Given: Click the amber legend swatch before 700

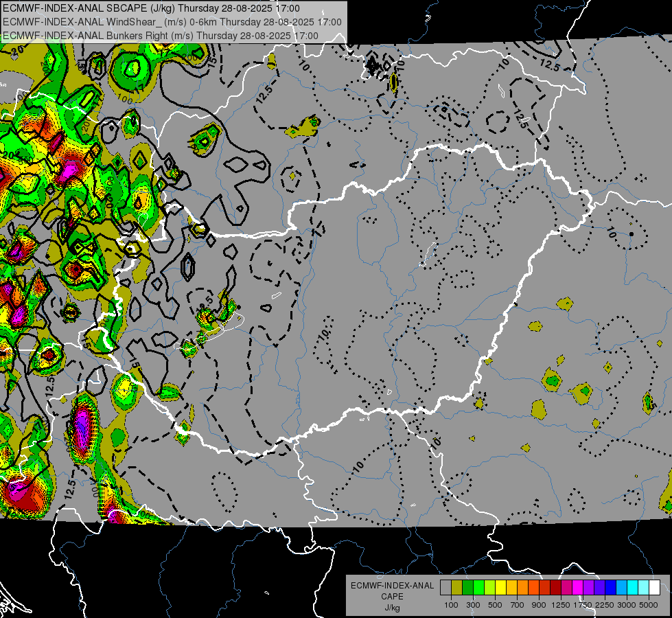Looking at the screenshot, I should (511, 588).
